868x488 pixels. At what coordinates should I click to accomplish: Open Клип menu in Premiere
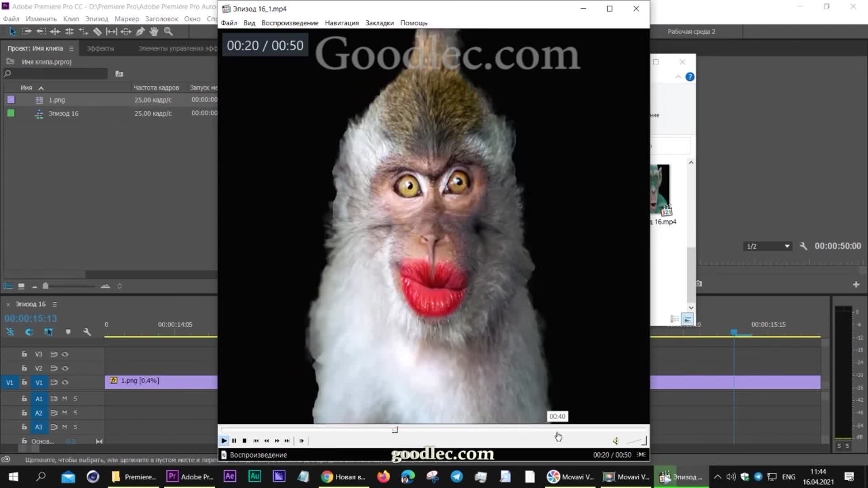pyautogui.click(x=71, y=19)
